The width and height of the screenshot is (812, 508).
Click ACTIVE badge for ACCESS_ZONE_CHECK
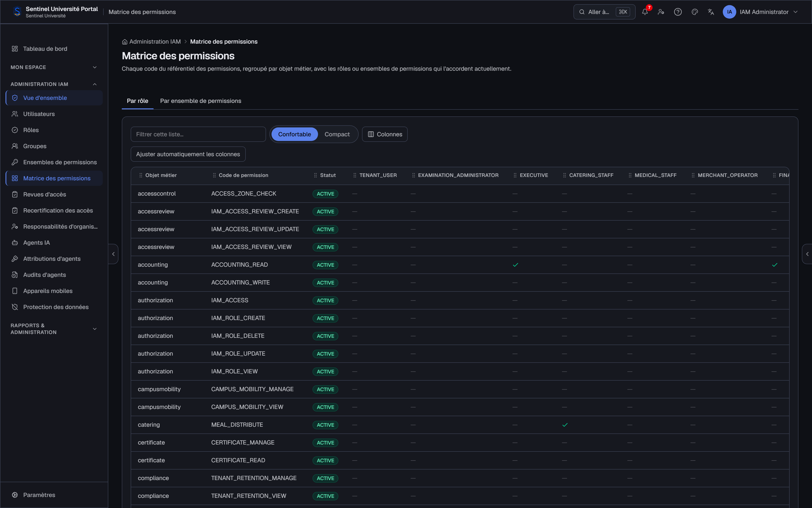tap(325, 194)
